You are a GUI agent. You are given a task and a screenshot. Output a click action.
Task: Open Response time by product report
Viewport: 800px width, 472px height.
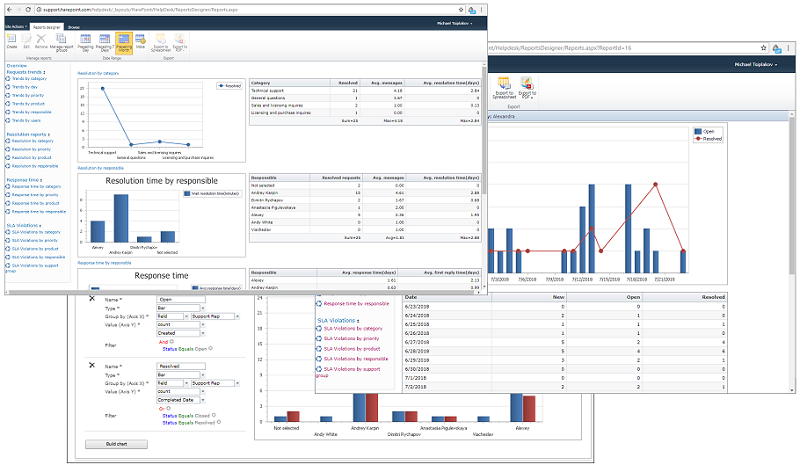click(x=35, y=203)
